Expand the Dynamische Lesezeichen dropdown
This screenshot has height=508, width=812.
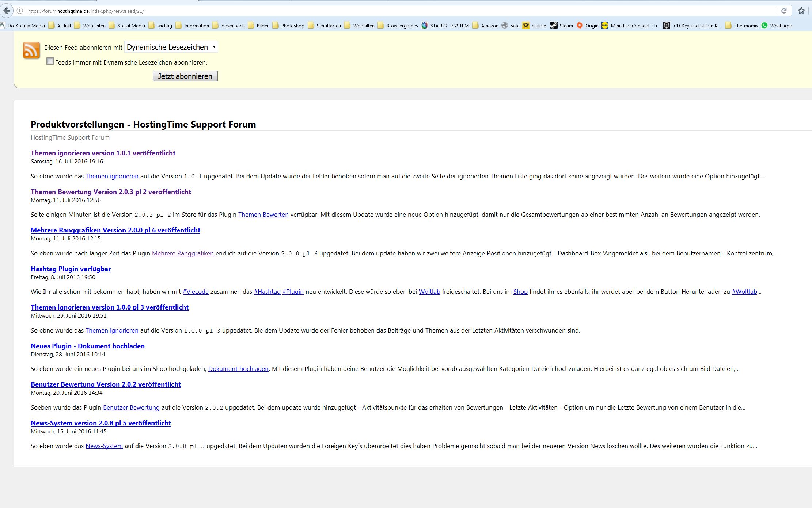click(x=171, y=47)
